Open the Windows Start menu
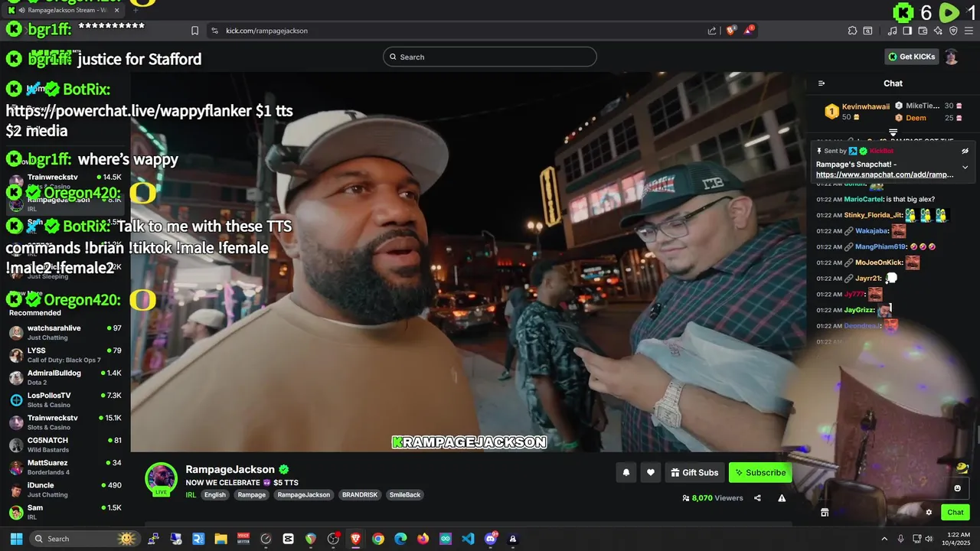This screenshot has height=551, width=980. (15, 539)
